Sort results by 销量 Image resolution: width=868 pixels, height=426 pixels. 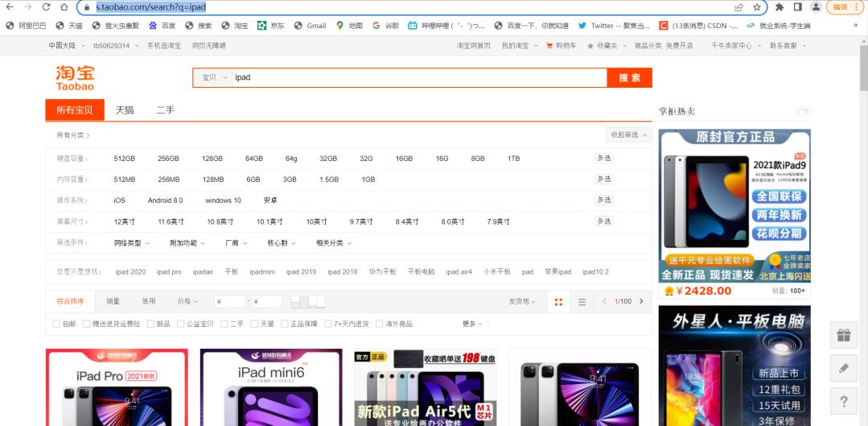(113, 301)
